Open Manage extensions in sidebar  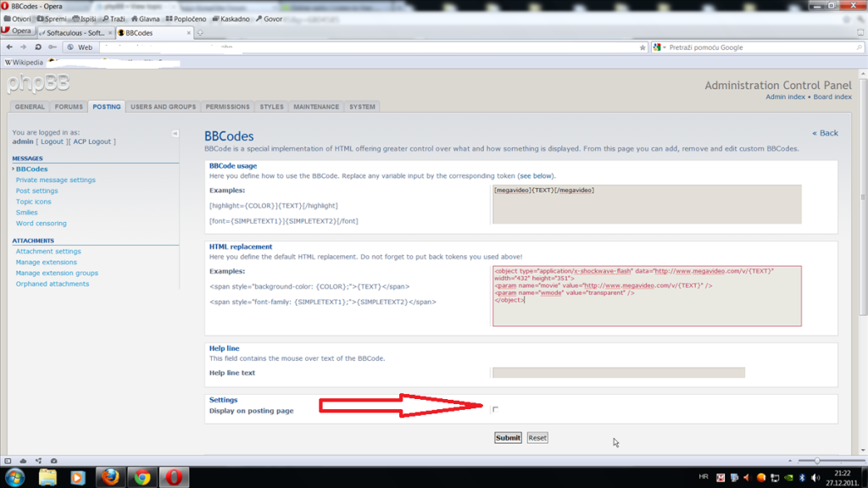[x=46, y=263]
